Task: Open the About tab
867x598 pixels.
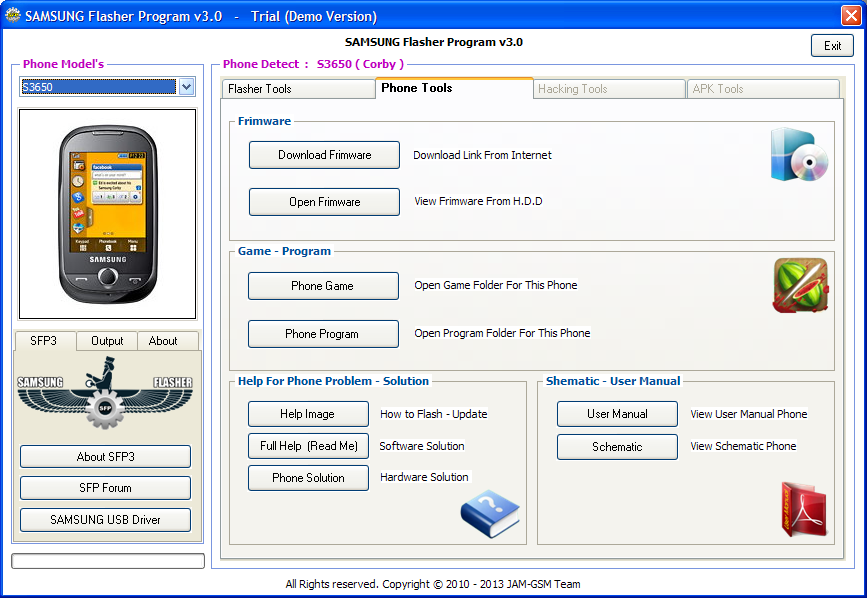Action: 168,342
